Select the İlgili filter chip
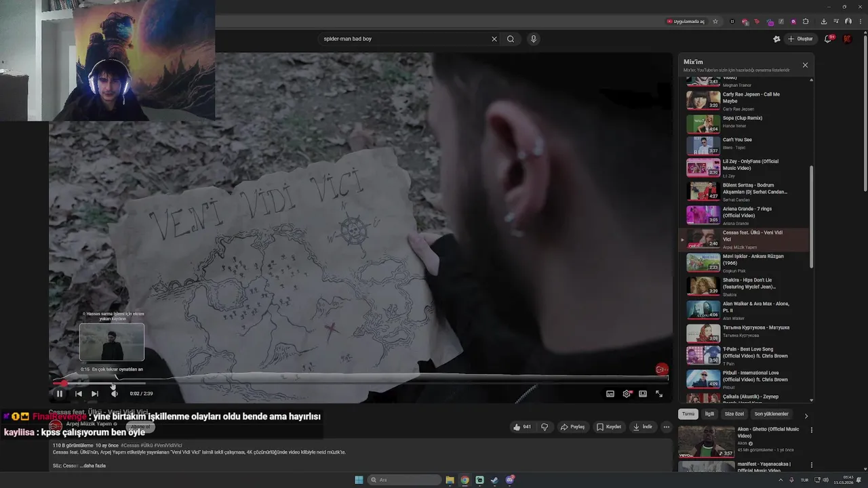 tap(709, 414)
